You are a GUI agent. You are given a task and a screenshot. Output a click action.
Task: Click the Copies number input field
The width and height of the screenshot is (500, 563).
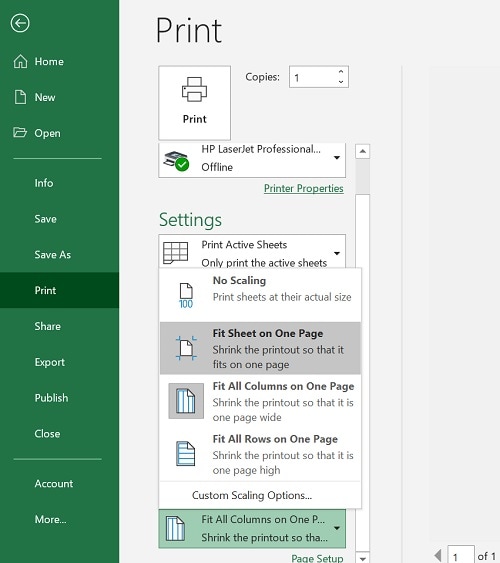[x=313, y=77]
